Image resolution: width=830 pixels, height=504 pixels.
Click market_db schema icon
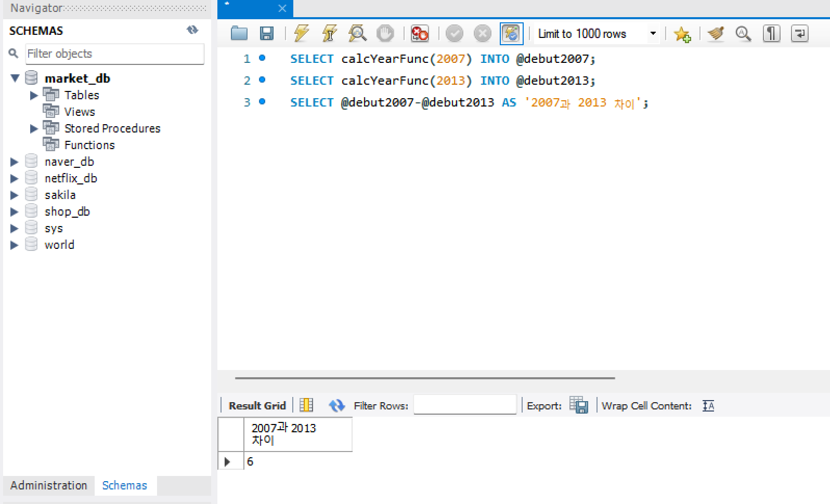31,78
